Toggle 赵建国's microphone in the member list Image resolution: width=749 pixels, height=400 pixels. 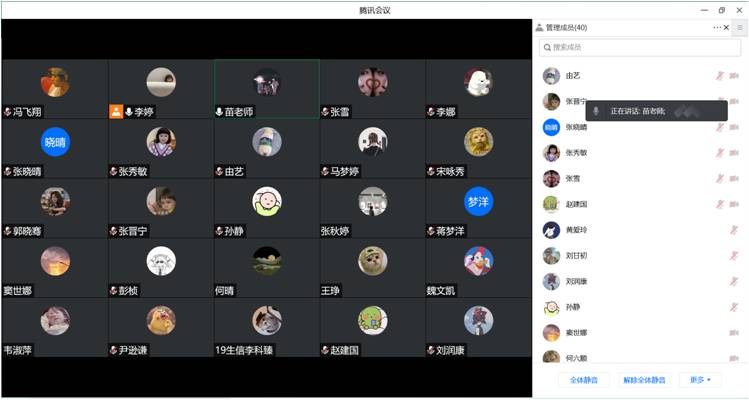719,204
